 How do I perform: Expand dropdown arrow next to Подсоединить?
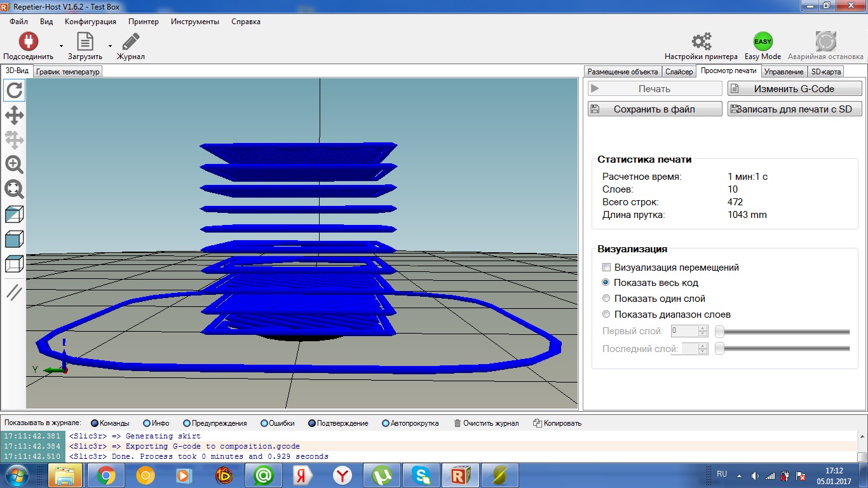tap(61, 46)
